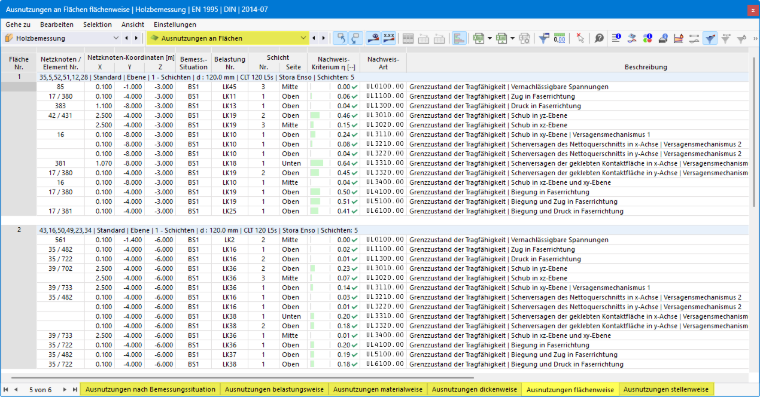Image resolution: width=760 pixels, height=397 pixels.
Task: Switch to Ausnutzungen dickenweise tab
Action: click(475, 389)
